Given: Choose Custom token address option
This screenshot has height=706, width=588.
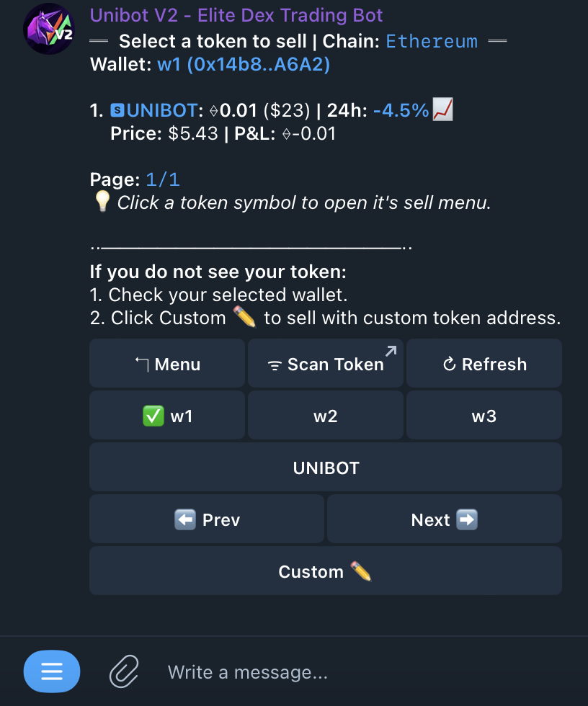Looking at the screenshot, I should pyautogui.click(x=326, y=571).
